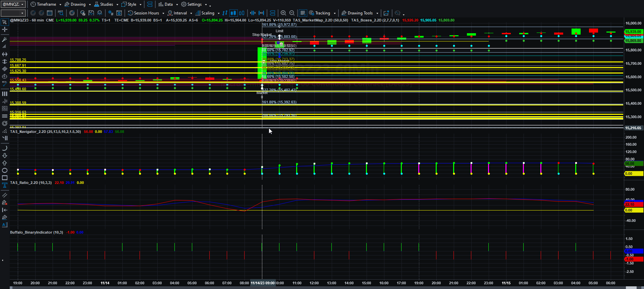Click the 15,939.00 green price label
The height and width of the screenshot is (289, 644).
click(633, 32)
